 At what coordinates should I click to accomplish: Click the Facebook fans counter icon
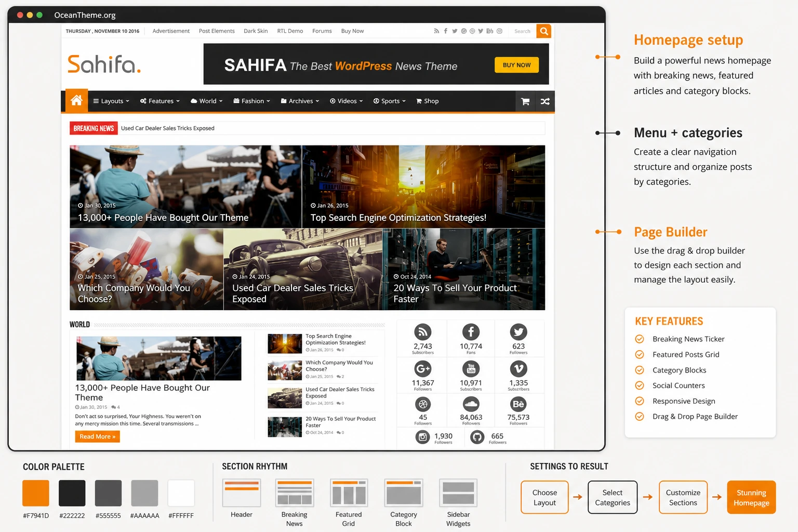point(471,332)
